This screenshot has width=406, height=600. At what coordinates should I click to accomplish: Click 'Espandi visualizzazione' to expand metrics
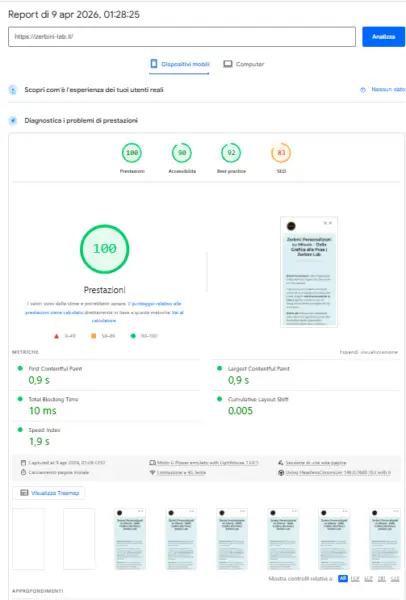(368, 352)
